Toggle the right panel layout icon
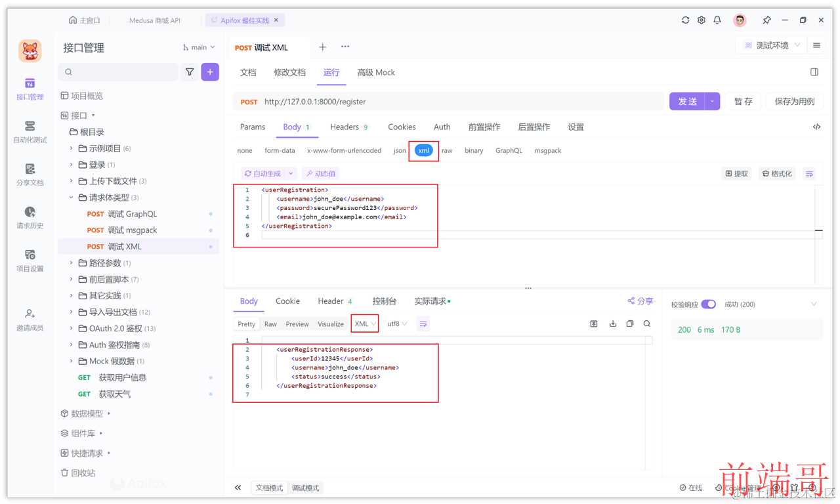 click(814, 72)
